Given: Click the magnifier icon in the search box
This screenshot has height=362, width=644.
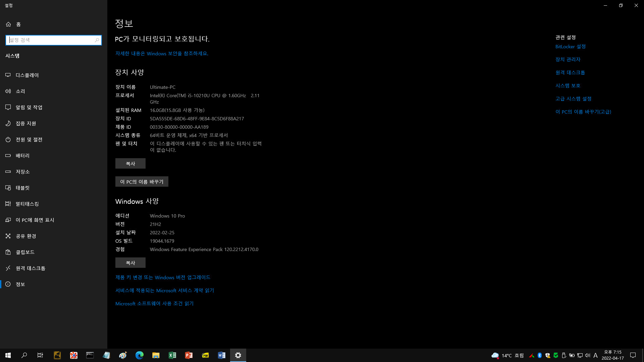Looking at the screenshot, I should coord(97,40).
